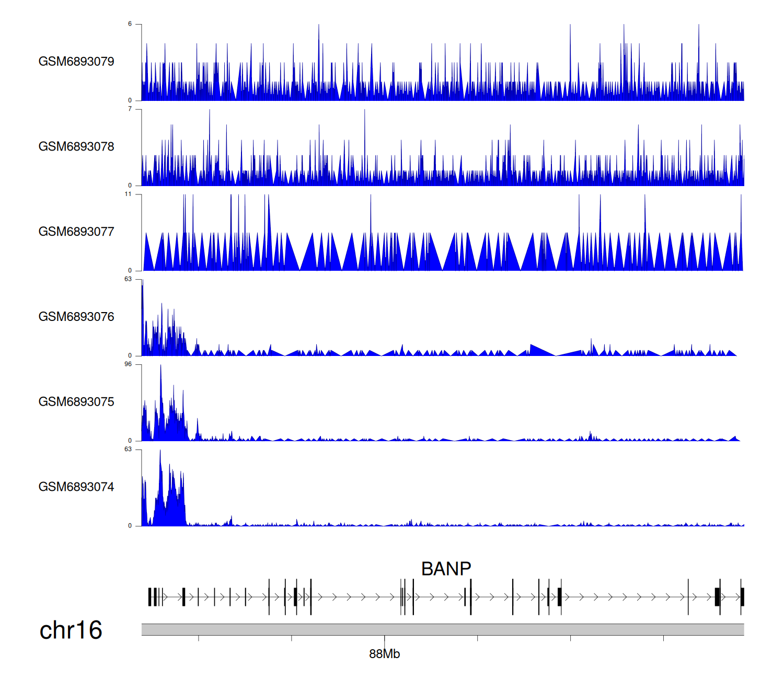The image size is (784, 690).
Task: Click the 88Mb axis position label
Action: click(x=384, y=654)
